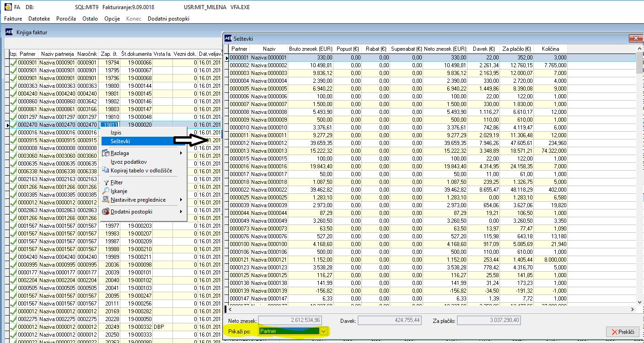Click the Iskanje magnifier icon

click(106, 191)
